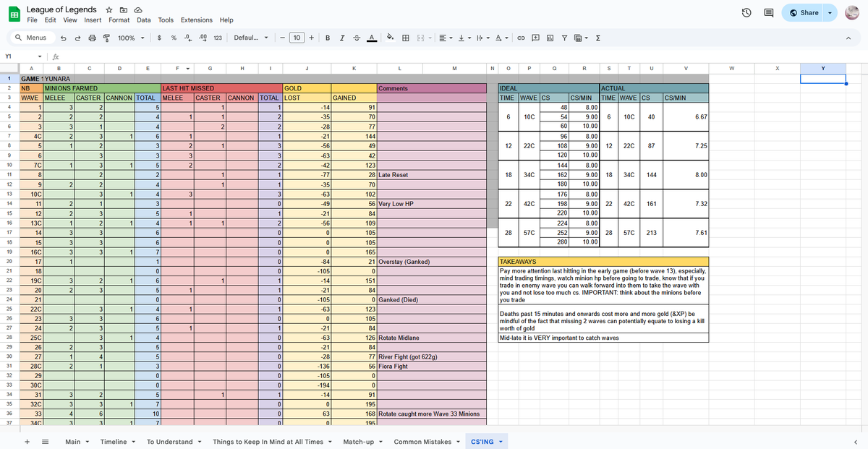Click the Insert comment icon
The width and height of the screenshot is (868, 449).
[x=535, y=37]
